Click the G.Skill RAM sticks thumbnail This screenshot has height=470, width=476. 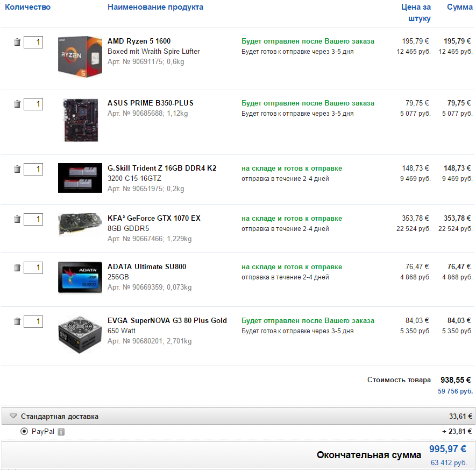[80, 178]
